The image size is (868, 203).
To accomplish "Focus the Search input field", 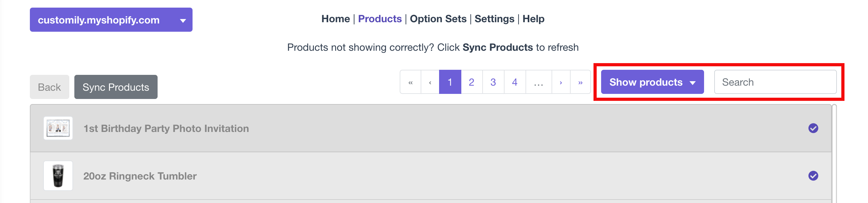I will pyautogui.click(x=775, y=82).
